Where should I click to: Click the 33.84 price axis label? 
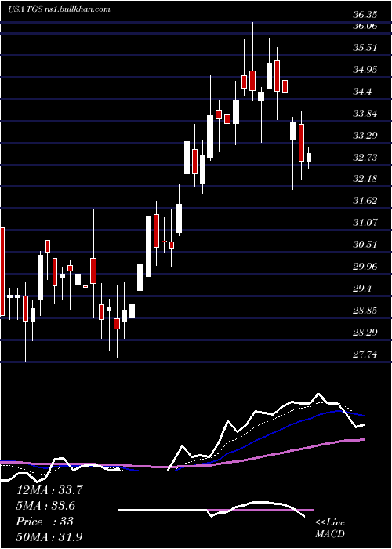pyautogui.click(x=365, y=114)
